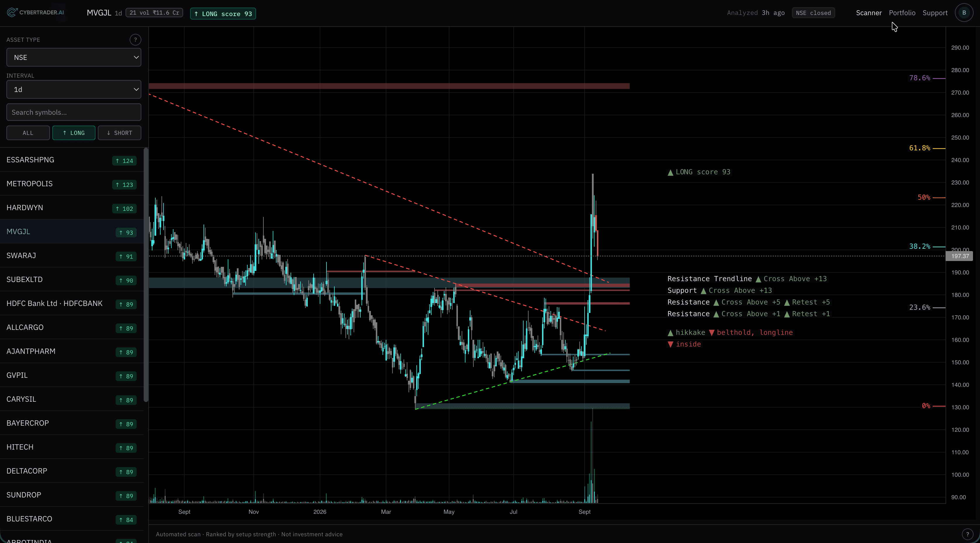
Task: Open the bottom-right help question icon
Action: pyautogui.click(x=967, y=534)
